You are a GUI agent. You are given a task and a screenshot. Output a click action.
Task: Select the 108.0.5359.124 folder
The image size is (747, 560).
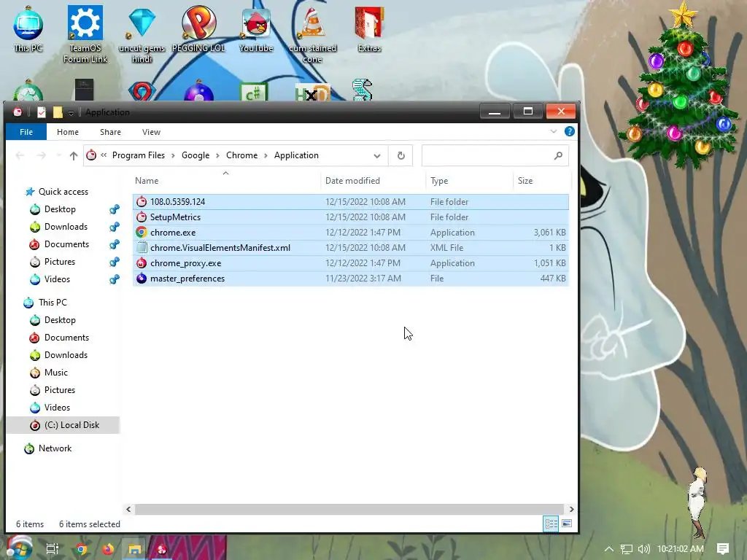click(351, 201)
